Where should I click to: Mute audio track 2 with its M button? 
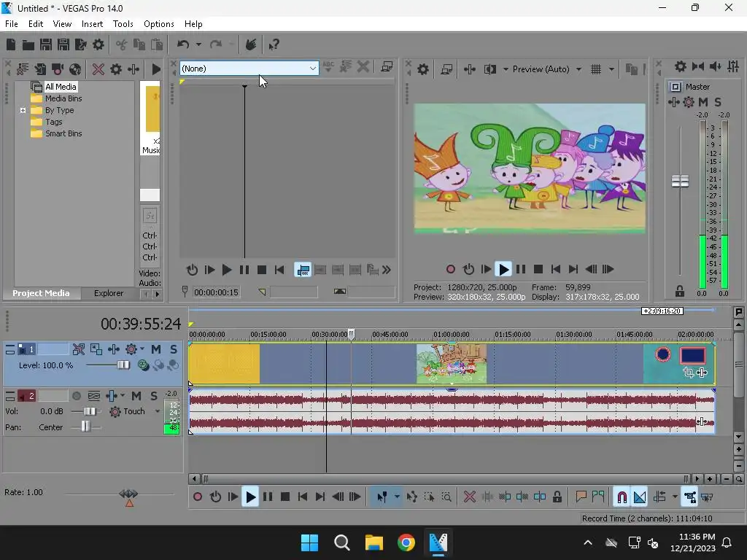(136, 396)
